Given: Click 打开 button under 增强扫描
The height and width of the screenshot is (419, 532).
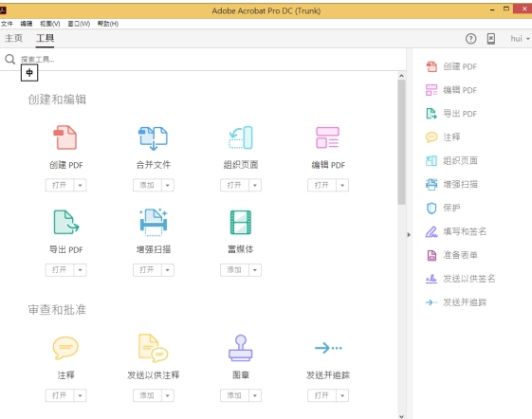Looking at the screenshot, I should pos(147,270).
